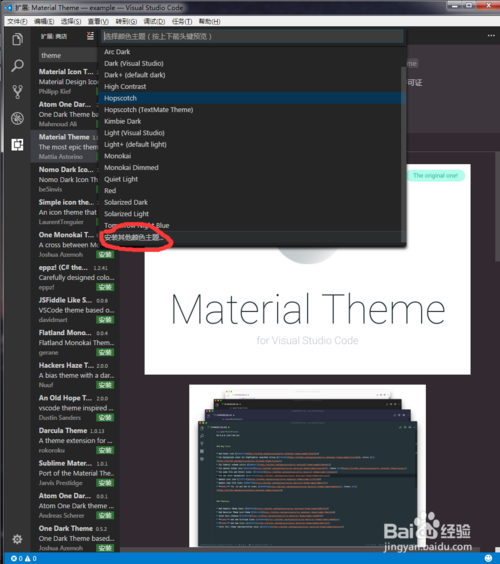This screenshot has width=500, height=564.
Task: Click the feedback smiley in status bar
Action: (x=488, y=558)
